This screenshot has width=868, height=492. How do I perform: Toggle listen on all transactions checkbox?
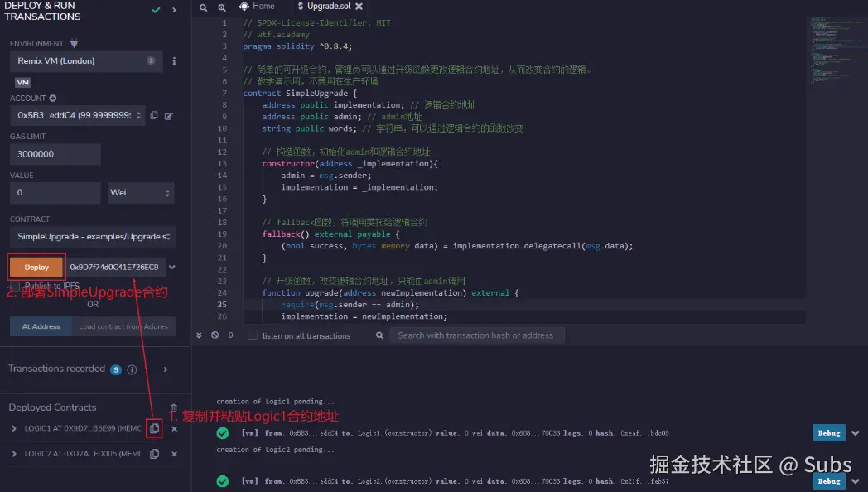tap(253, 335)
